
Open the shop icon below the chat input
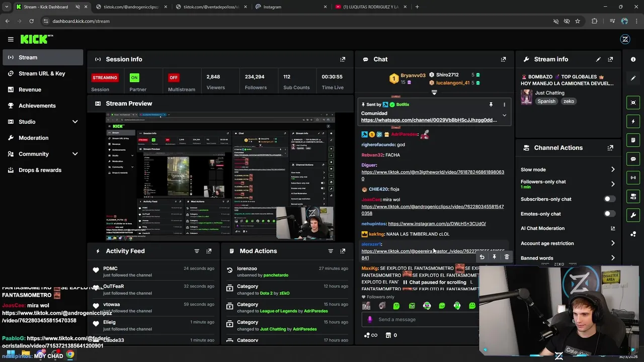(388, 335)
